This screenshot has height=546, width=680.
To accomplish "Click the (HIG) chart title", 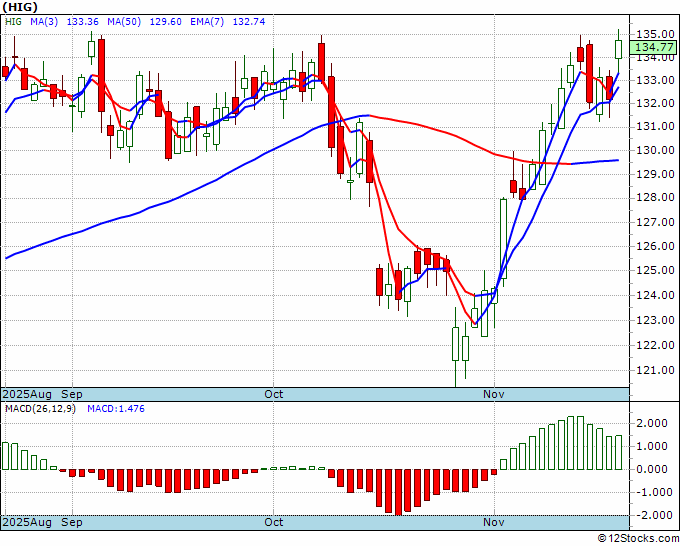I will pyautogui.click(x=20, y=7).
